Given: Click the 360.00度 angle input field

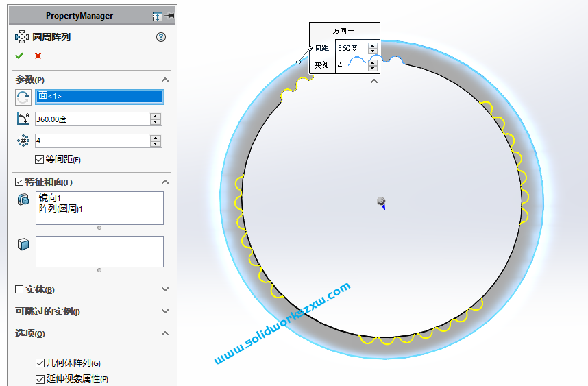Looking at the screenshot, I should pos(93,119).
